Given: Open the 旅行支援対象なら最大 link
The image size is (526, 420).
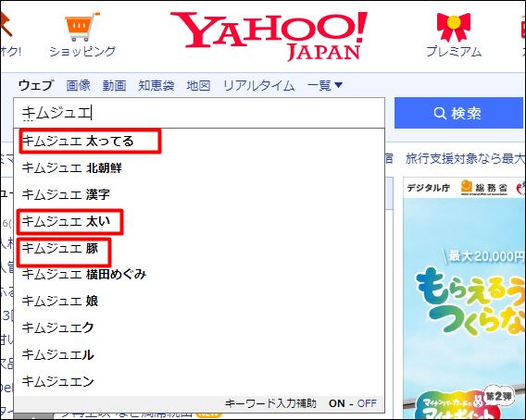Looking at the screenshot, I should coord(465,158).
